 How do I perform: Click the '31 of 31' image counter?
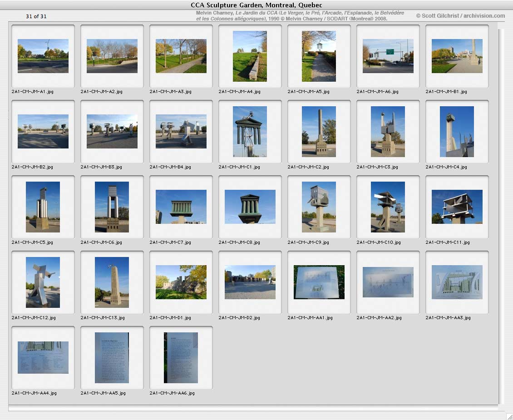pyautogui.click(x=36, y=16)
